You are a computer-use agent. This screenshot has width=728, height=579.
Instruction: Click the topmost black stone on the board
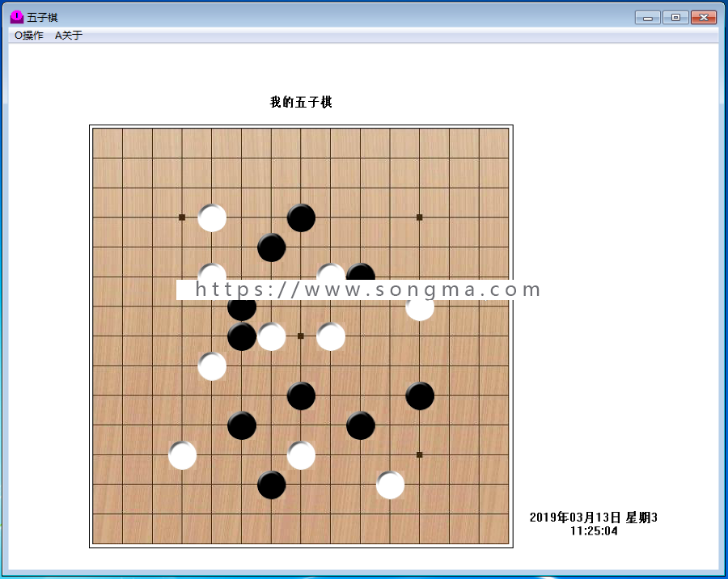click(x=302, y=218)
